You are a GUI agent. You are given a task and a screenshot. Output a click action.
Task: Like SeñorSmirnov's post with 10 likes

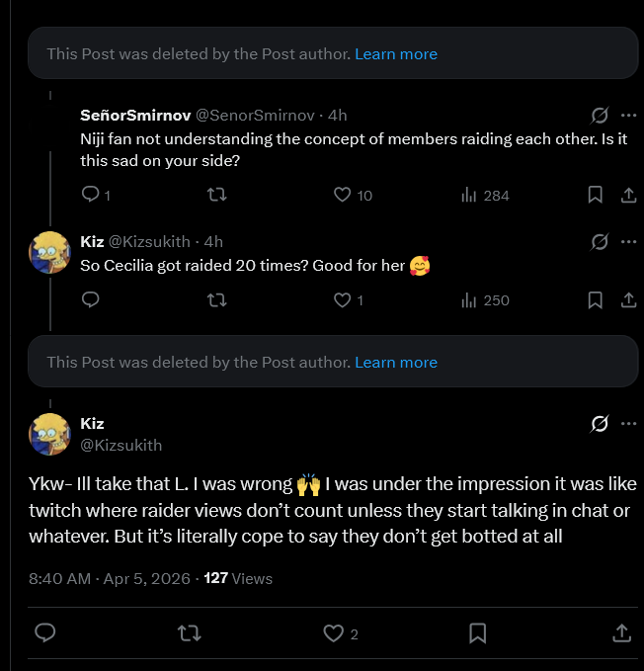tap(343, 195)
